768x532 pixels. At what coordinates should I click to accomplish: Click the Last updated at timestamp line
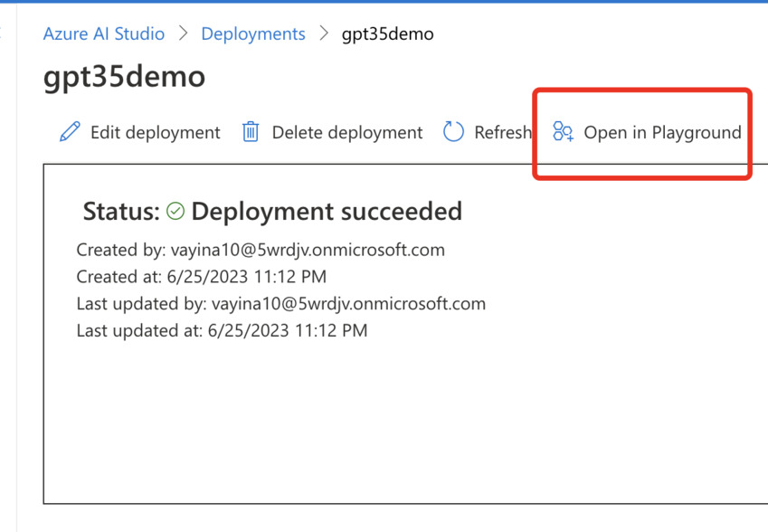[x=222, y=330]
